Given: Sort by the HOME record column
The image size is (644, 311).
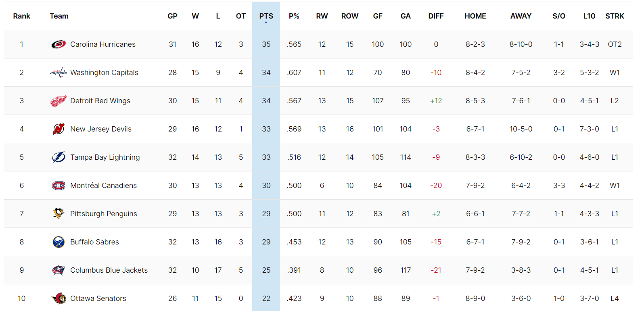Looking at the screenshot, I should pyautogui.click(x=475, y=16).
